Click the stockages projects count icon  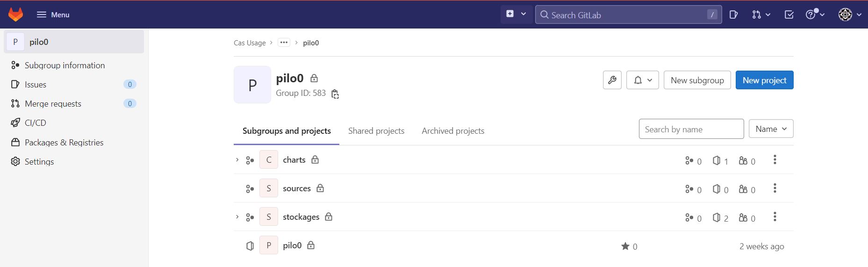pos(717,217)
